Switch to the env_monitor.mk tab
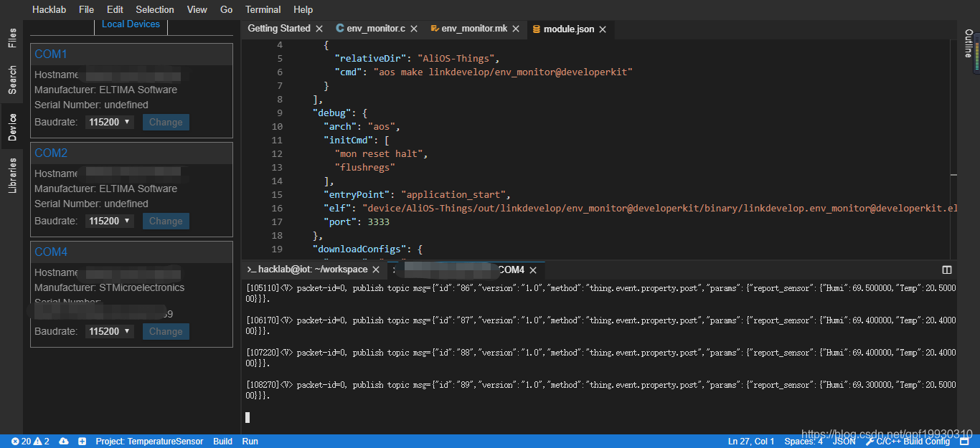This screenshot has width=980, height=448. tap(474, 29)
